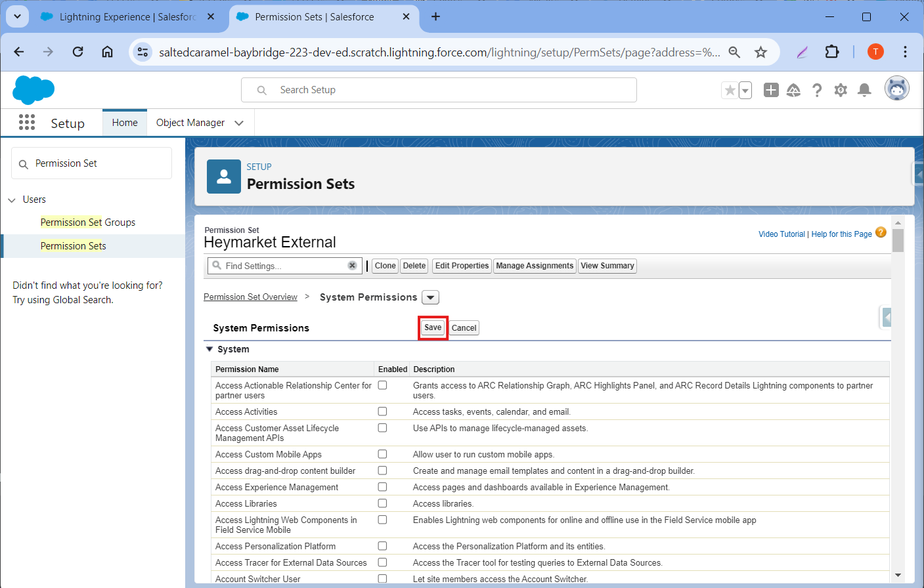This screenshot has width=924, height=588.
Task: Open the Video Tutorial link
Action: pos(781,234)
